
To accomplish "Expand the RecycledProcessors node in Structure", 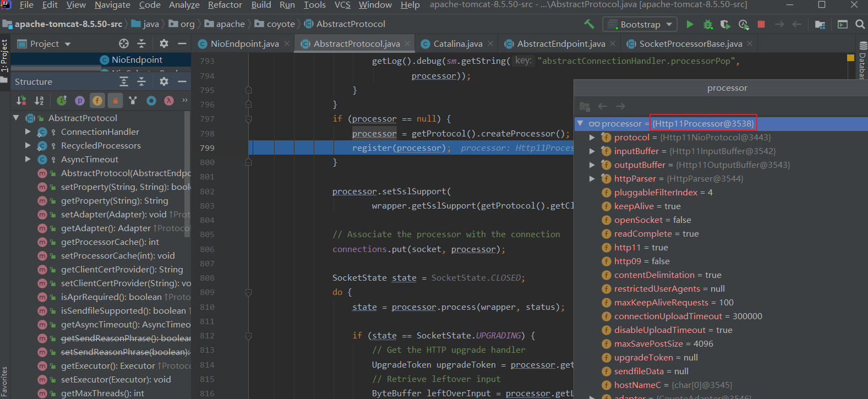I will coord(28,145).
